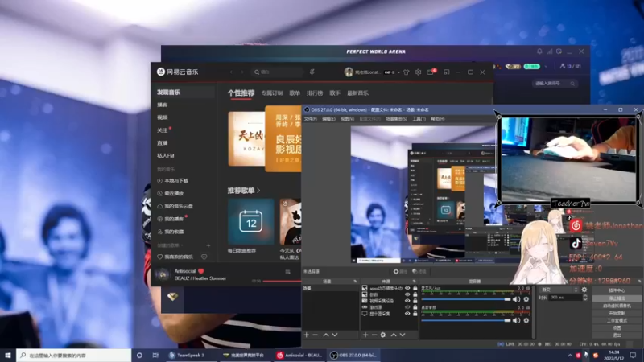Image resolution: width=644 pixels, height=362 pixels.
Task: Open transition properties gear beside 渐变
Action: click(x=584, y=290)
